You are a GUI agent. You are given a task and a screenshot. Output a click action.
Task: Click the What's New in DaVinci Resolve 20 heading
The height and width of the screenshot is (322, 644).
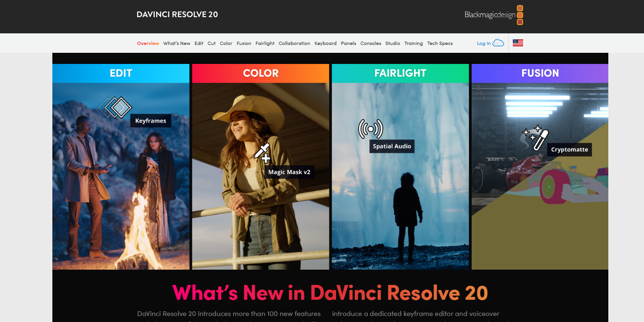pos(330,293)
